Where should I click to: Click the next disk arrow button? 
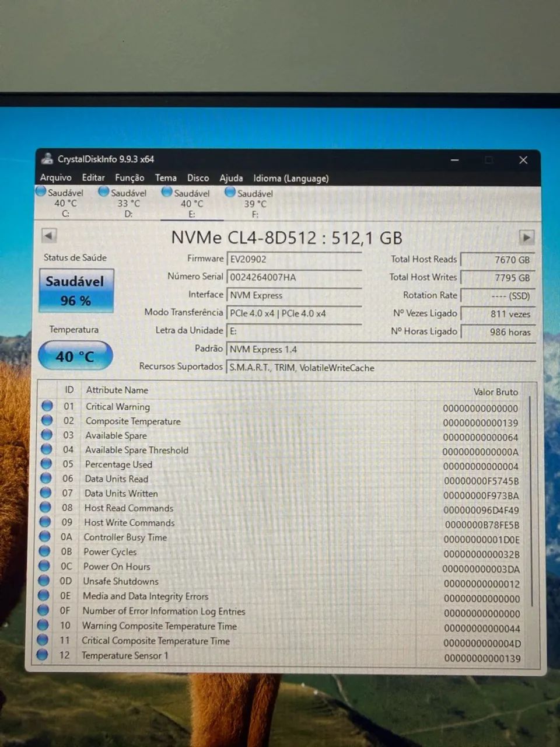(x=527, y=238)
